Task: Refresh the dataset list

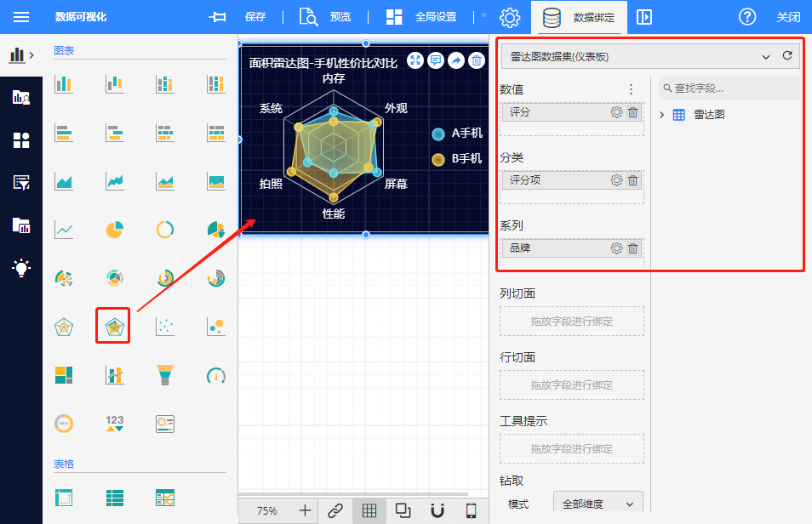Action: (x=787, y=56)
